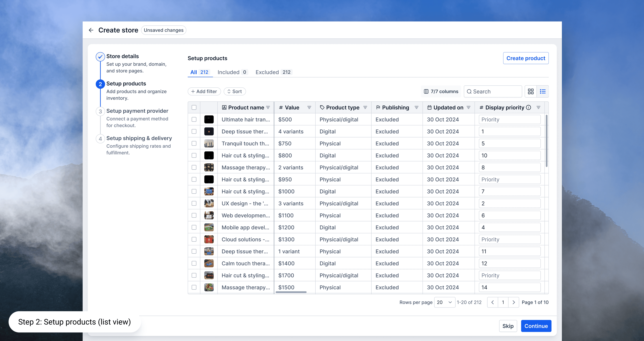Check the Ultimate hair tran... row checkbox
The height and width of the screenshot is (341, 644).
point(194,120)
